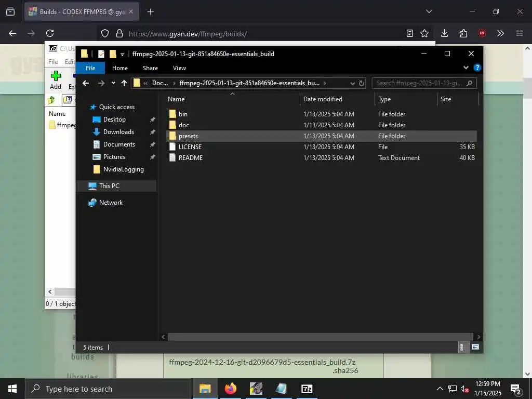This screenshot has height=399, width=532.
Task: Open address bar history dropdown
Action: (353, 83)
